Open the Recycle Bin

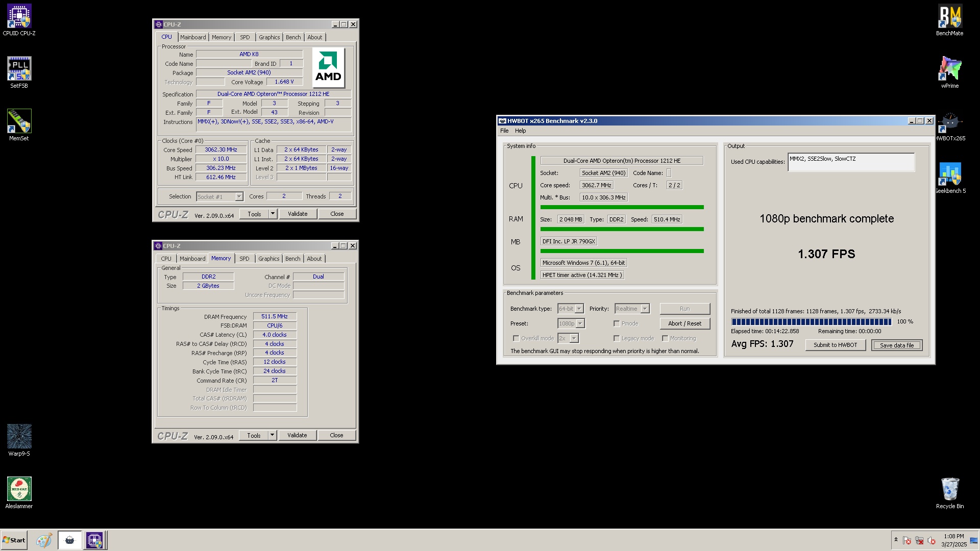(x=950, y=493)
